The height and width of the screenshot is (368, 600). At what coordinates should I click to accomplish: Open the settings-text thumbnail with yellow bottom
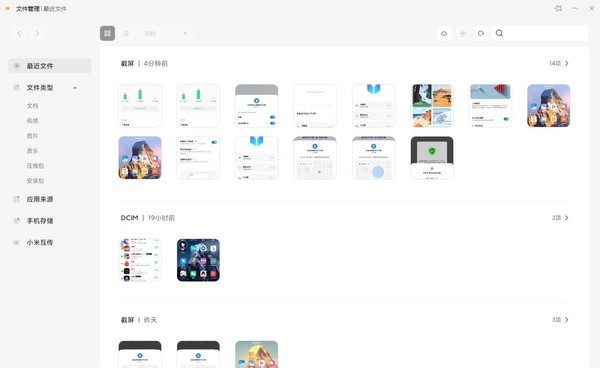[198, 158]
